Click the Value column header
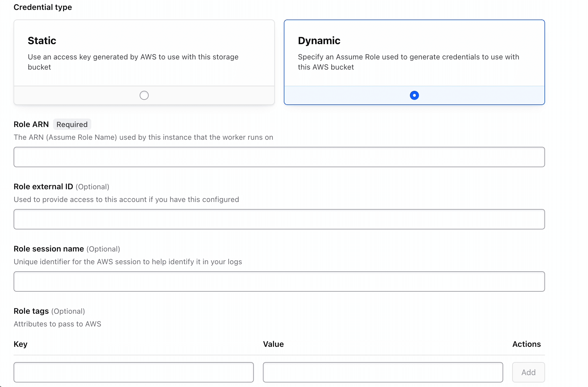Viewport: 588px width, 387px height. pyautogui.click(x=273, y=344)
